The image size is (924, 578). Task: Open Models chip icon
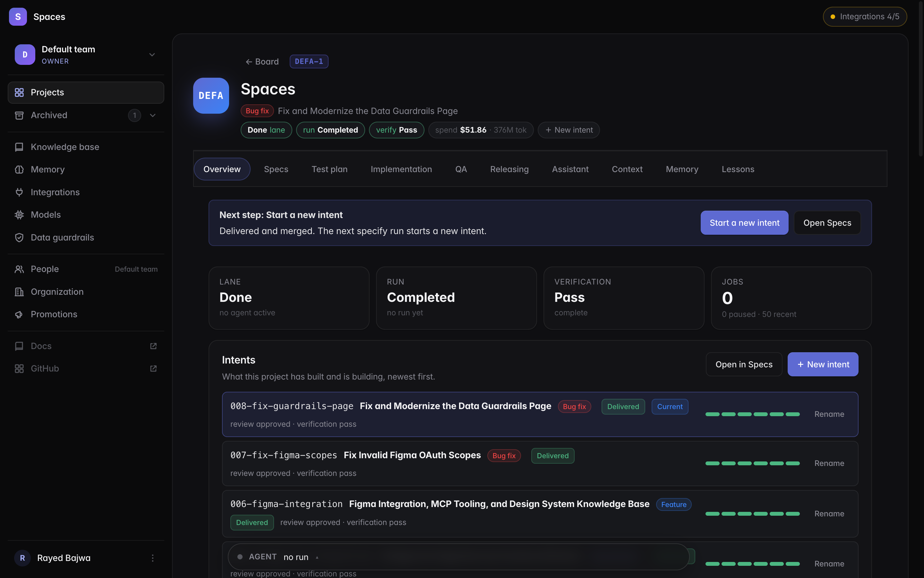pyautogui.click(x=19, y=215)
